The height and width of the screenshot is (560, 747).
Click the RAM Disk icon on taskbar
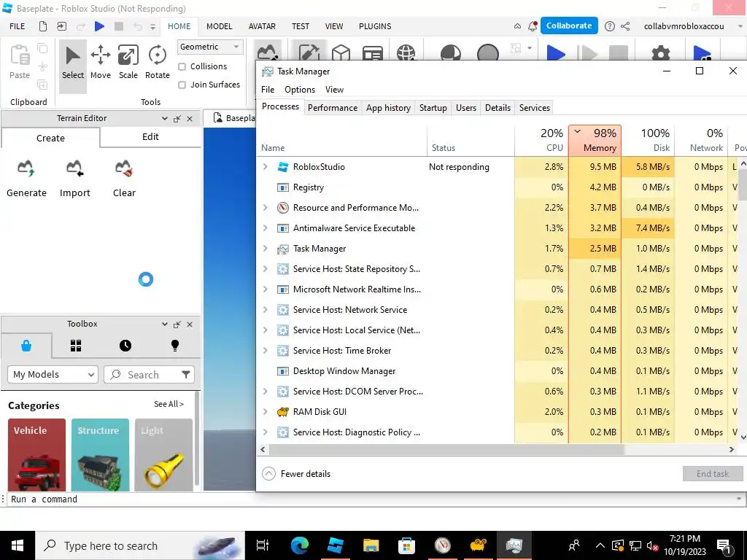coord(478,545)
